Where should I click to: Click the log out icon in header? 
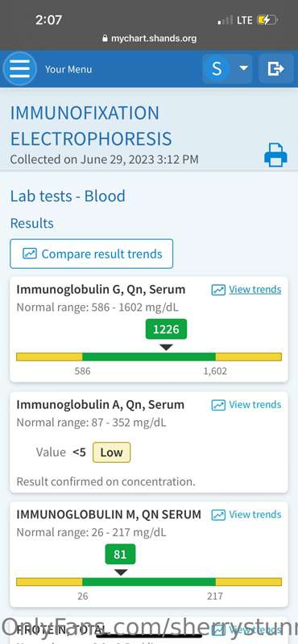[x=275, y=68]
